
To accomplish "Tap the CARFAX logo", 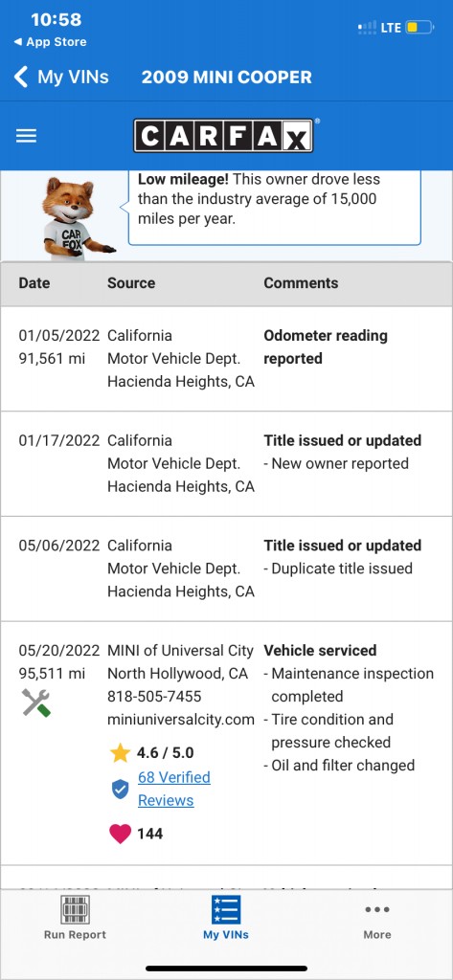I will [x=223, y=136].
